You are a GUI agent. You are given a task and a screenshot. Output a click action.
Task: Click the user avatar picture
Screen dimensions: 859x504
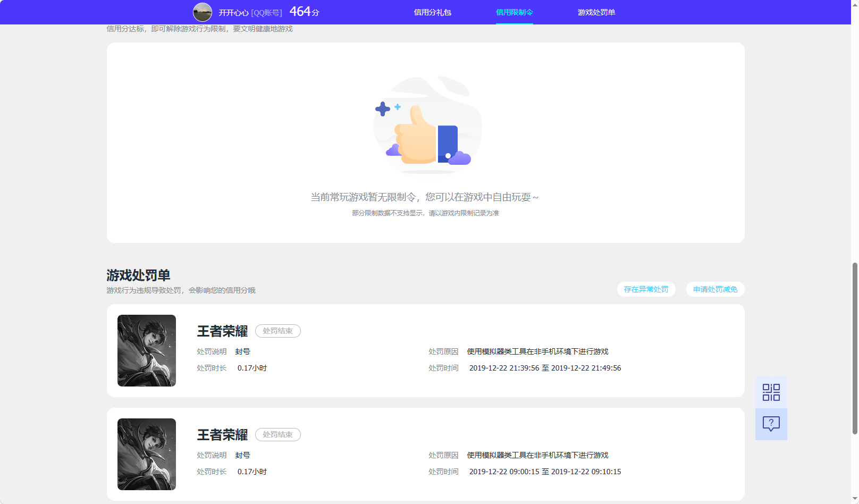(x=203, y=12)
